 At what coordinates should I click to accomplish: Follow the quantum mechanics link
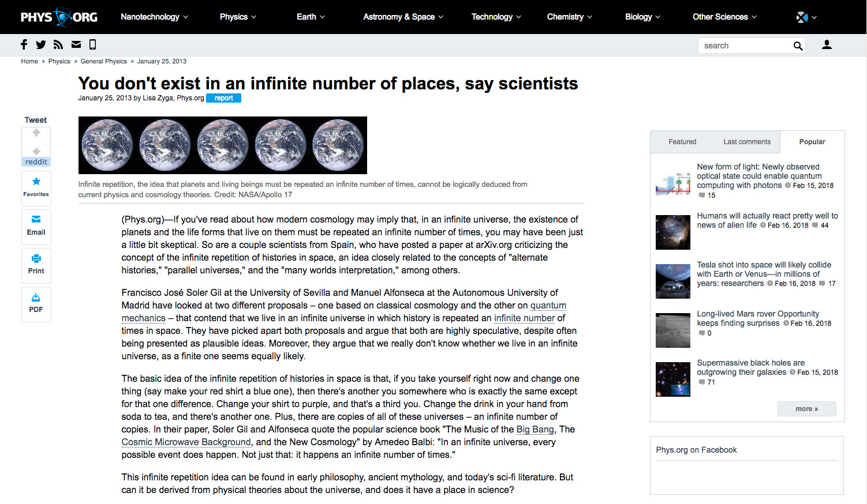click(548, 306)
